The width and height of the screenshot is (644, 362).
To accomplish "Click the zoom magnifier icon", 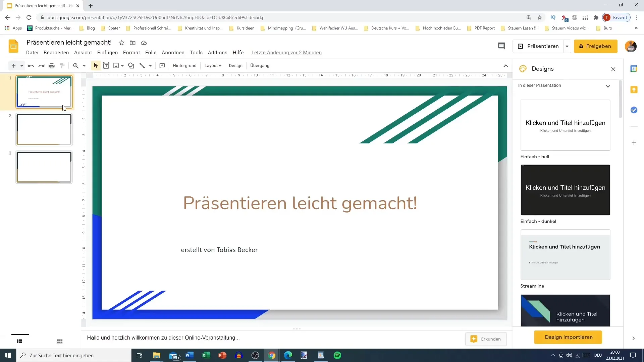I will (76, 66).
